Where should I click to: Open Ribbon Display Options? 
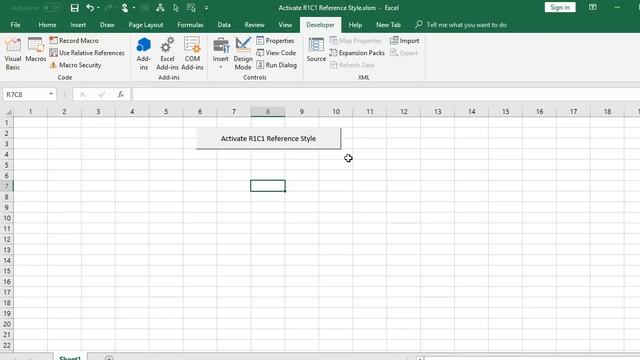click(x=593, y=7)
